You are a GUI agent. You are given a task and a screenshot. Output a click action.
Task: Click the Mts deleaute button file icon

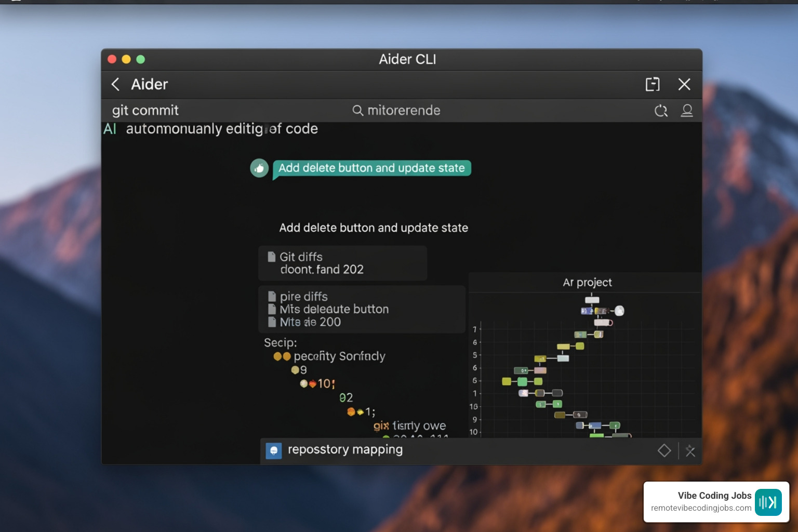pos(271,309)
